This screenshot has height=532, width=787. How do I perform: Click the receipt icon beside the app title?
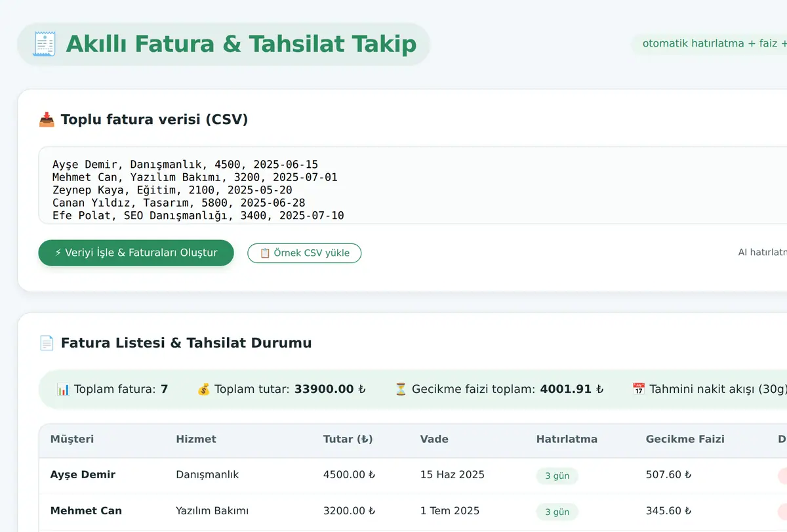(x=45, y=44)
